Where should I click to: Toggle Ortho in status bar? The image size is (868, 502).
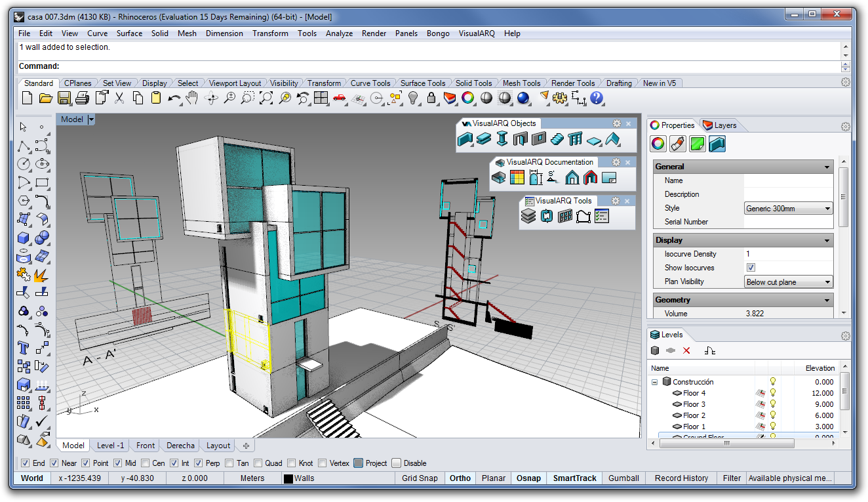[460, 478]
